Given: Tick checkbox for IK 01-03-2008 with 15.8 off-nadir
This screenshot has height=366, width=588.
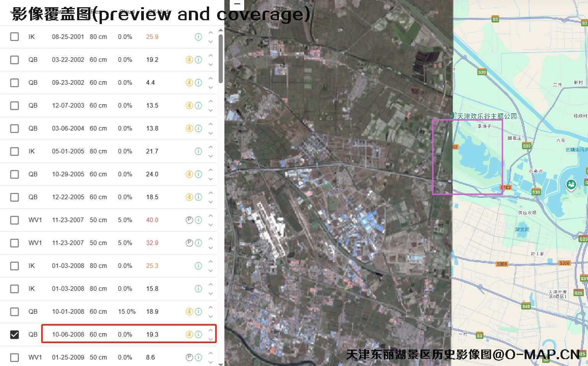Looking at the screenshot, I should coord(14,289).
